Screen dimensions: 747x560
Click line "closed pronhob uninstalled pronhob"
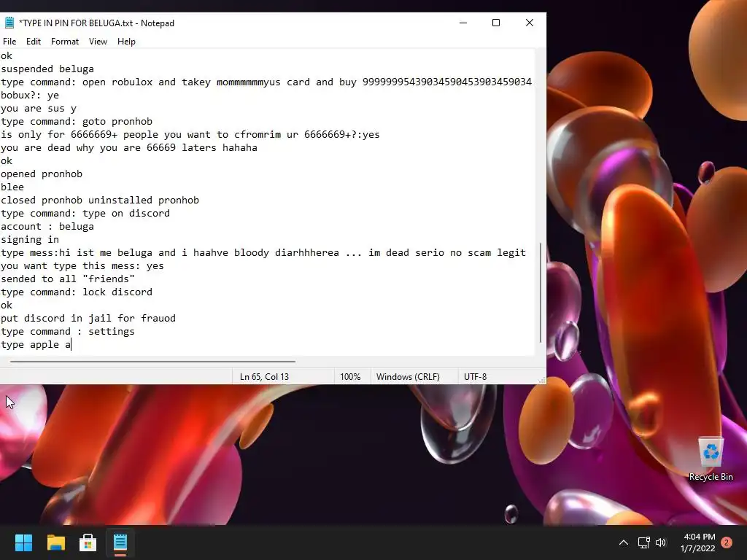pos(100,200)
